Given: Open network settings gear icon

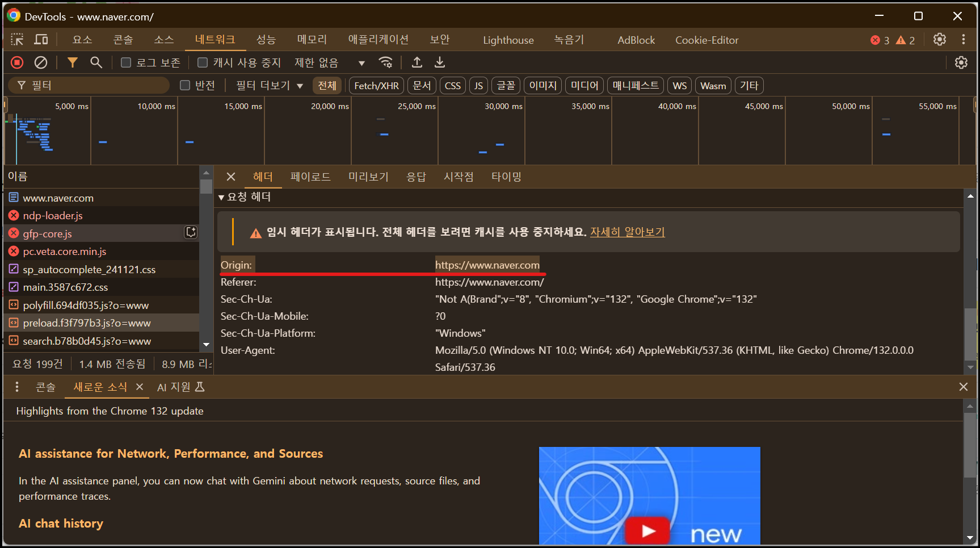Looking at the screenshot, I should [x=961, y=62].
